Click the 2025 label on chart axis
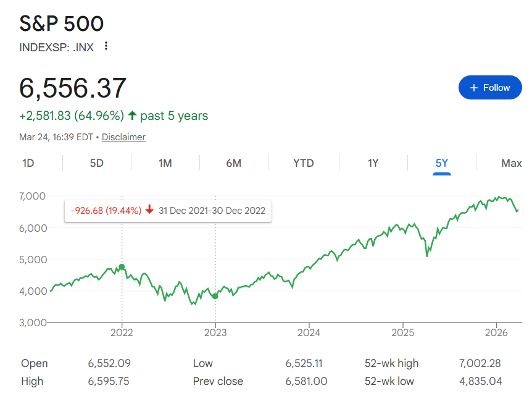The image size is (532, 409). click(x=402, y=333)
